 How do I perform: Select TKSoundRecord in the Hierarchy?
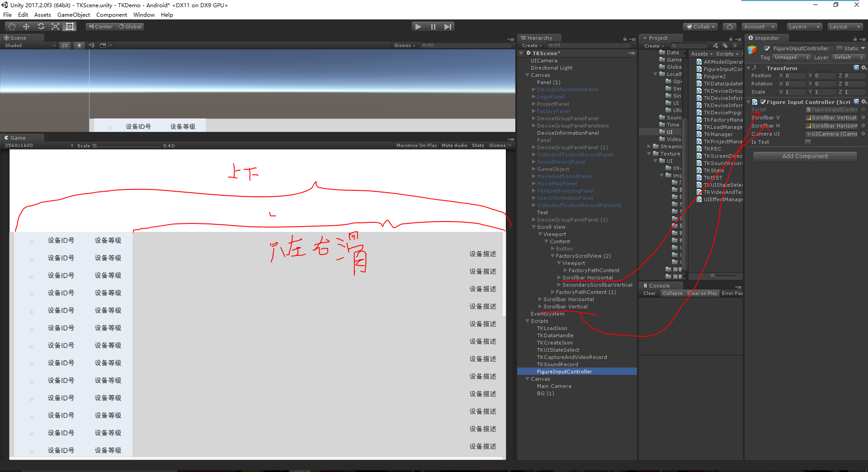pos(557,364)
